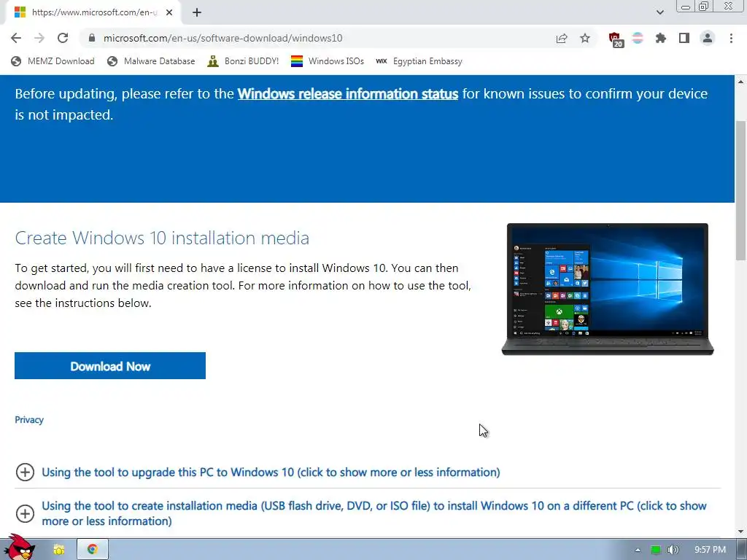Click the green tray status icon
This screenshot has width=747, height=560.
[656, 550]
